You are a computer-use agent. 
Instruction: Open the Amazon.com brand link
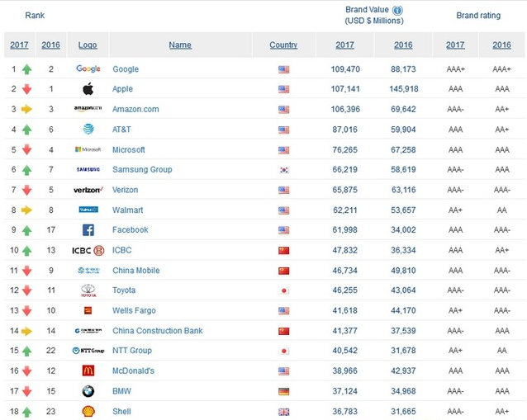(135, 109)
